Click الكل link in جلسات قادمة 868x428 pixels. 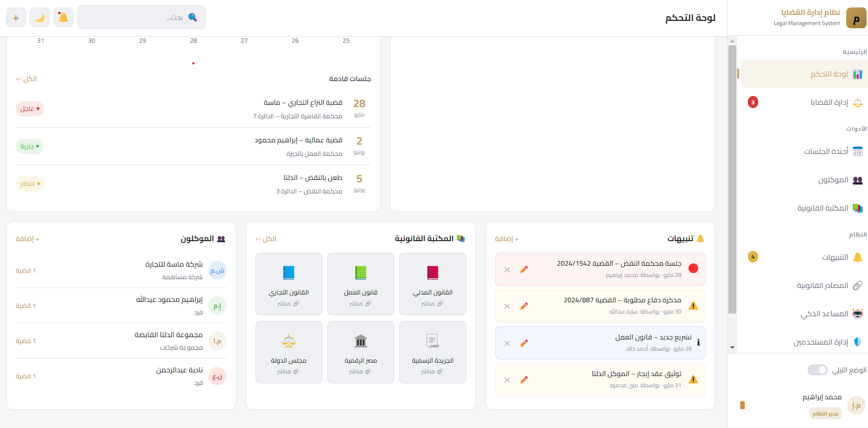[26, 79]
